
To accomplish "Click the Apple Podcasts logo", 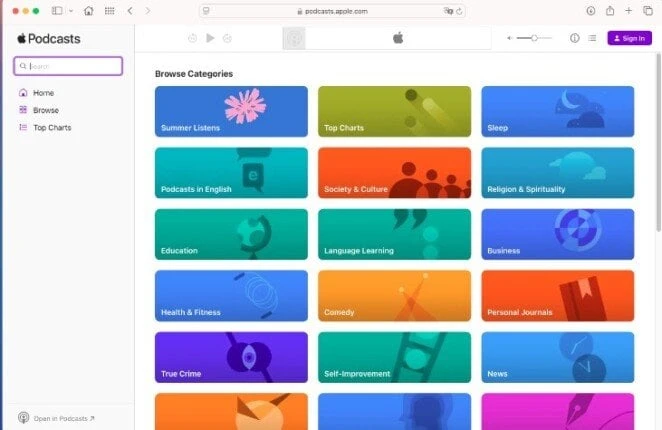I will pos(49,39).
